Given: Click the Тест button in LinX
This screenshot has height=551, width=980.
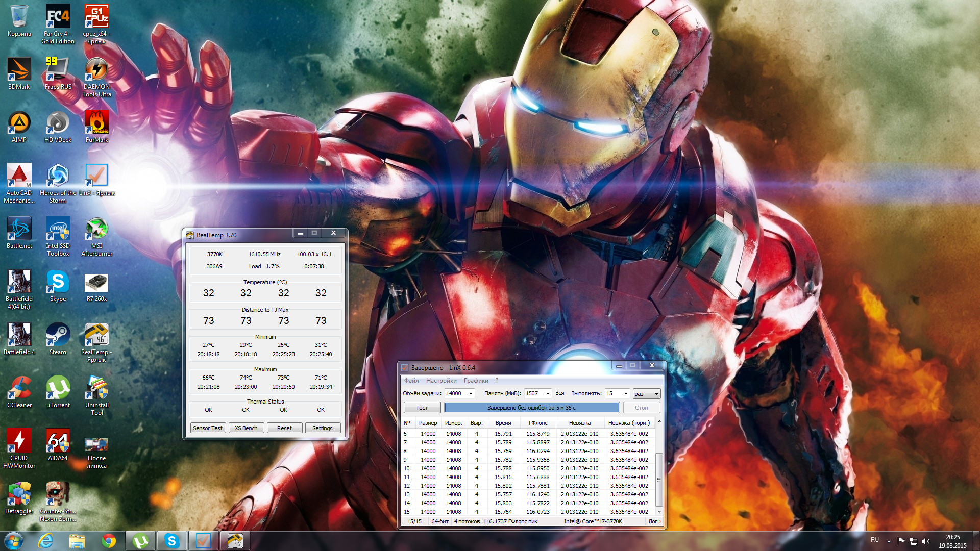Looking at the screenshot, I should coord(422,408).
